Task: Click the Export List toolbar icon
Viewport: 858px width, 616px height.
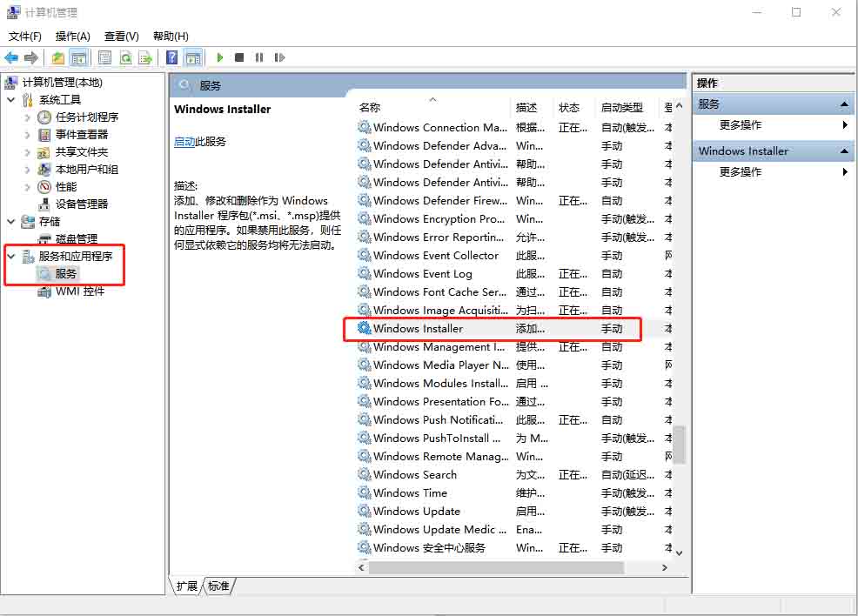Action: pyautogui.click(x=145, y=57)
